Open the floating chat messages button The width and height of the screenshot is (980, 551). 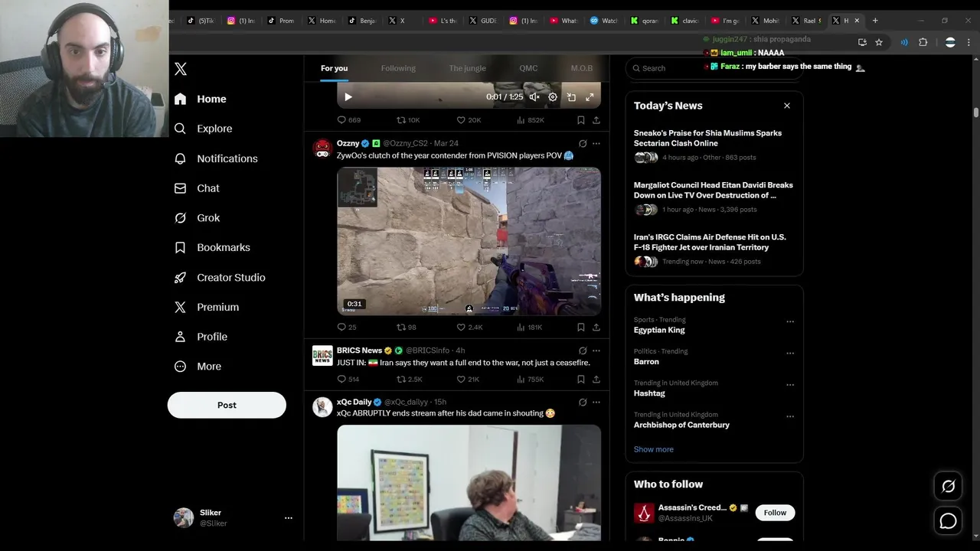pos(948,521)
